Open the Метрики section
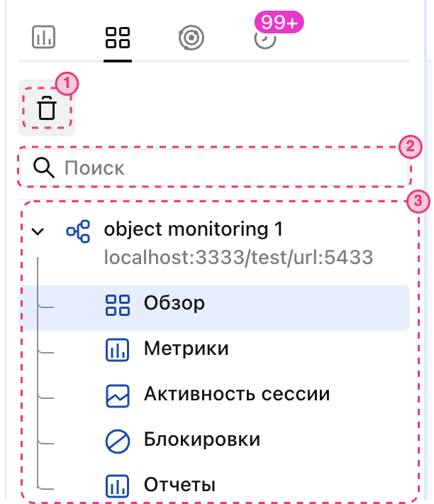Screen dimensions: 434x504 (x=186, y=349)
